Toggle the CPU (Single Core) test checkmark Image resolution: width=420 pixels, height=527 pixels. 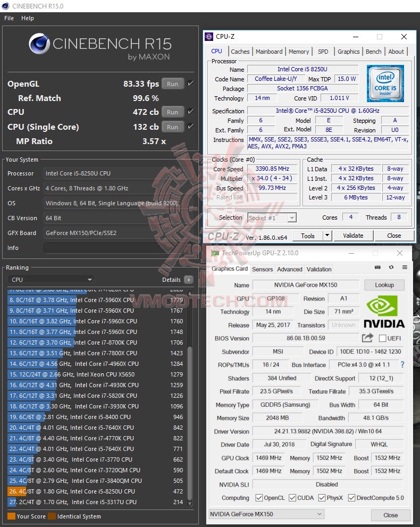coord(190,127)
